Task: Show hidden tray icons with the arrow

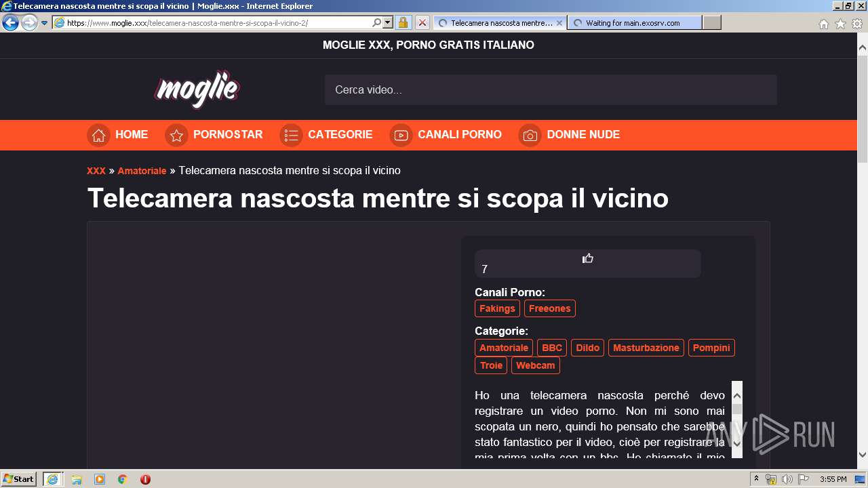Action: [x=756, y=479]
